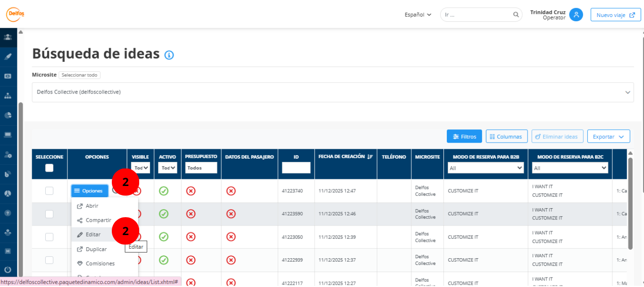Check the Seleccione header select-all checkbox
The height and width of the screenshot is (287, 644).
(49, 168)
